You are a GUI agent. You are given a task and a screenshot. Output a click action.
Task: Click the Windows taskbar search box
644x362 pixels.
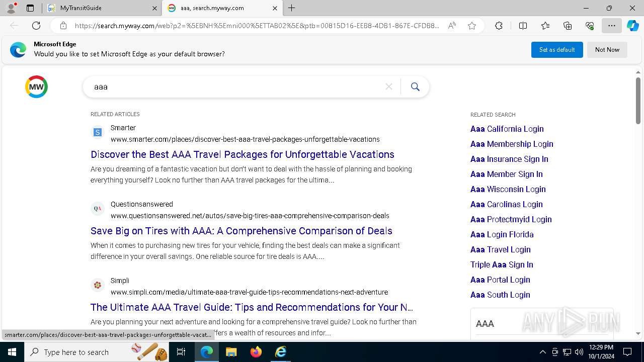coord(98,352)
